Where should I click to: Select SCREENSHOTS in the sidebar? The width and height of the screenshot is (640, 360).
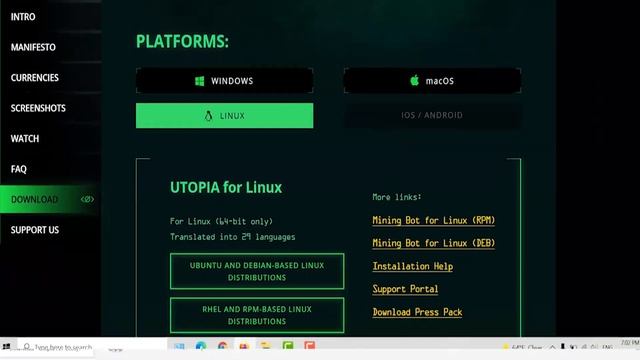tap(38, 108)
